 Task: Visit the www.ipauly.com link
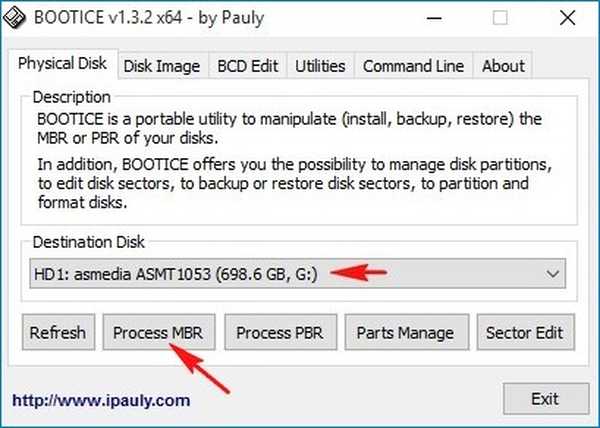100,400
